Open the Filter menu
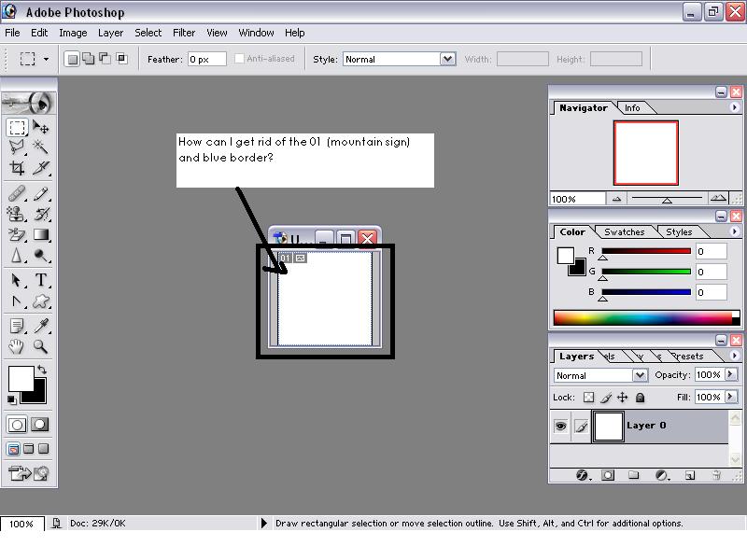The width and height of the screenshot is (747, 560). point(184,33)
